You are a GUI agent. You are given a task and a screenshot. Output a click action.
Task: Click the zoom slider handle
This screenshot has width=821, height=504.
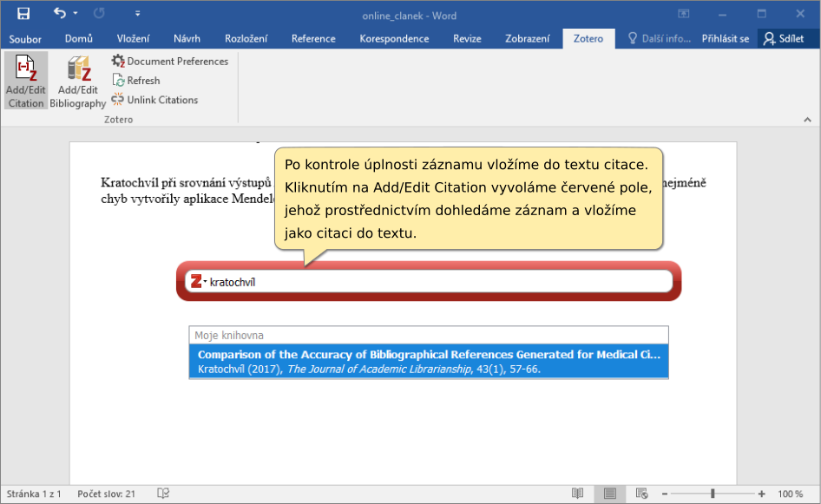[x=713, y=494]
